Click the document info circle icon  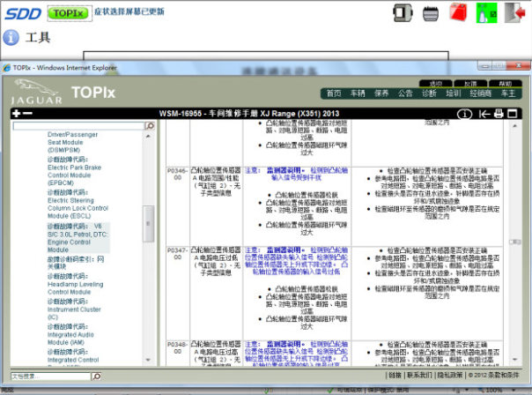point(464,114)
